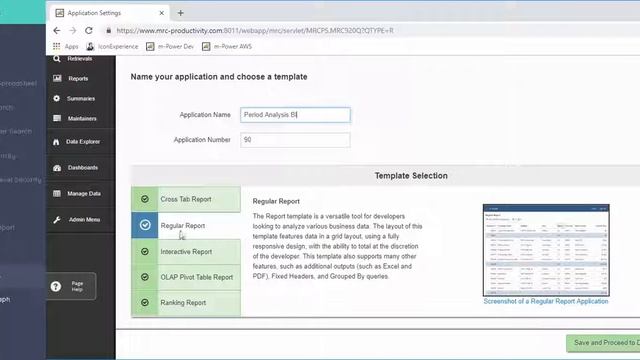Screen dimensions: 640x360
Task: Open the Apps bookmarks shortcut
Action: click(65, 47)
